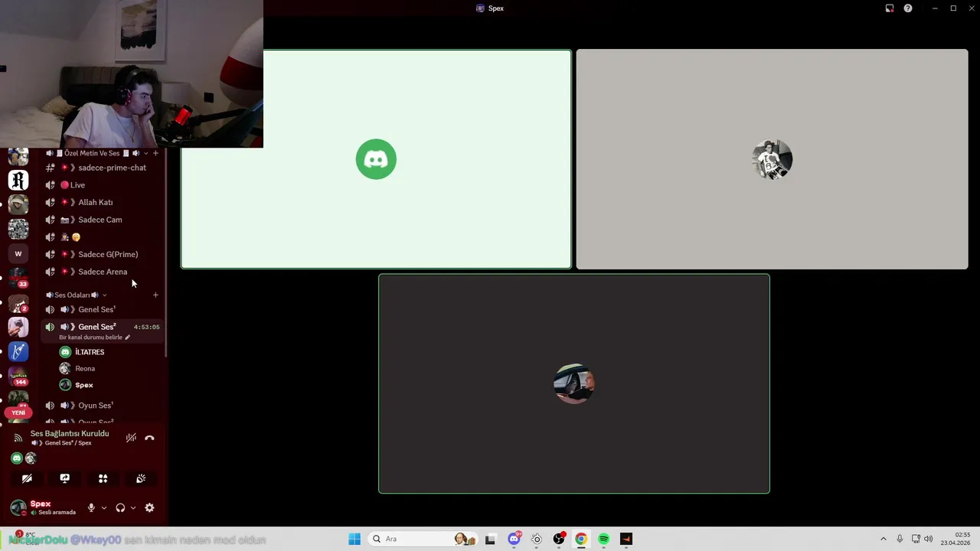The height and width of the screenshot is (551, 980).
Task: Open the server icon with 144 badge
Action: coord(18,376)
